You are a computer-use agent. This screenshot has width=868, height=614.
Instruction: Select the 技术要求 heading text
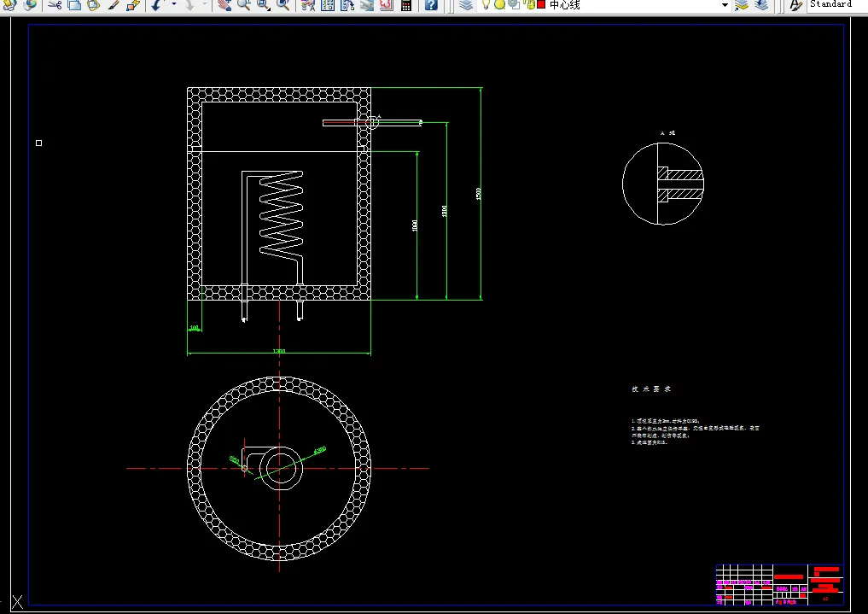(x=651, y=389)
